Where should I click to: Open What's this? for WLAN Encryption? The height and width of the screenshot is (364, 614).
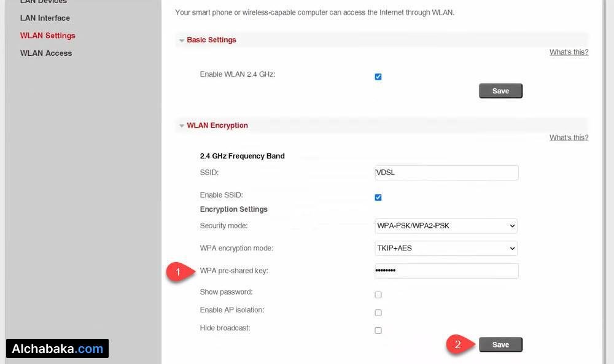569,137
